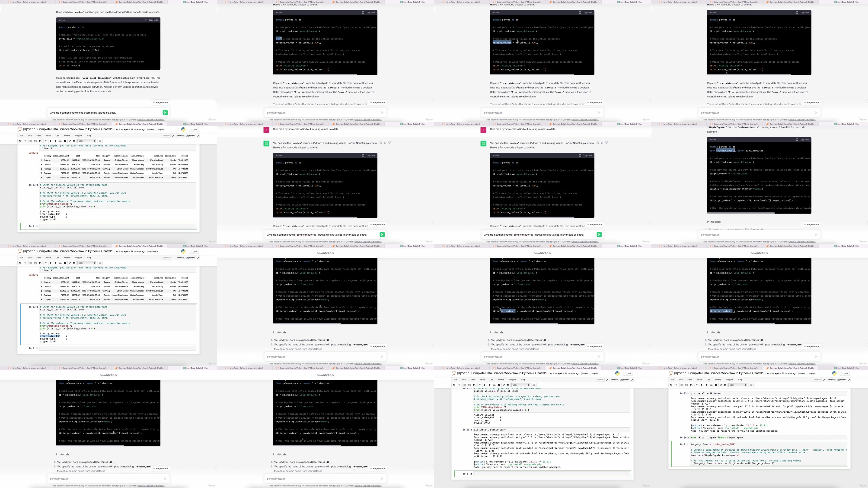
Task: Click Copy code above highlighted sklearn.impute line
Action: pyautogui.click(x=802, y=139)
